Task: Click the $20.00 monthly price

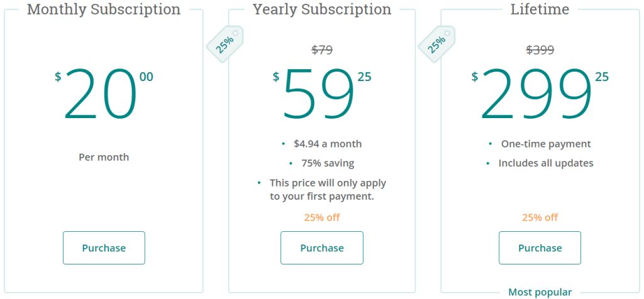Action: click(x=104, y=95)
